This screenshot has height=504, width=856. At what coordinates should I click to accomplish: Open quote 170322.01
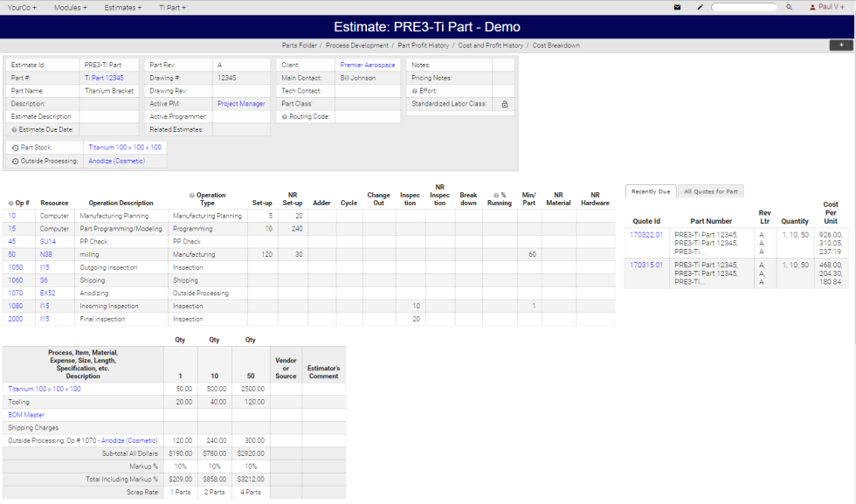(x=646, y=234)
